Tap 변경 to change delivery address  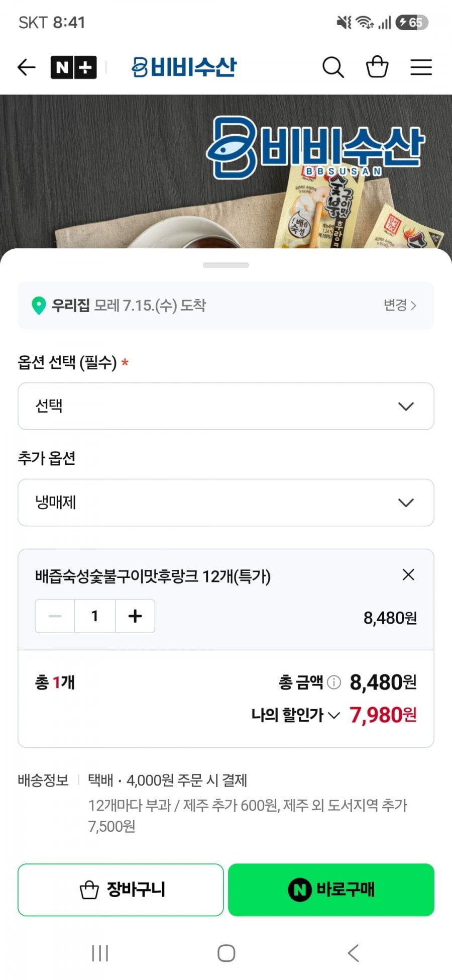pyautogui.click(x=400, y=305)
